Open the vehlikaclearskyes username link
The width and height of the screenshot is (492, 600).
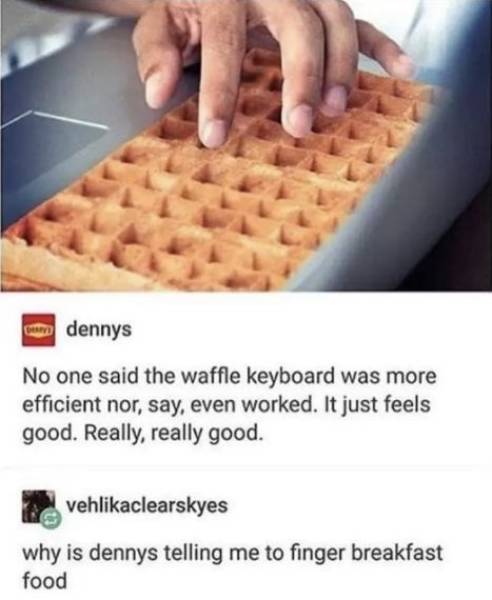[x=147, y=505]
